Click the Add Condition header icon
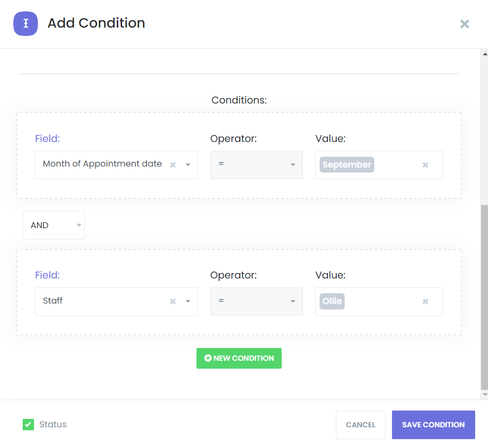This screenshot has height=448, width=488. pos(26,24)
